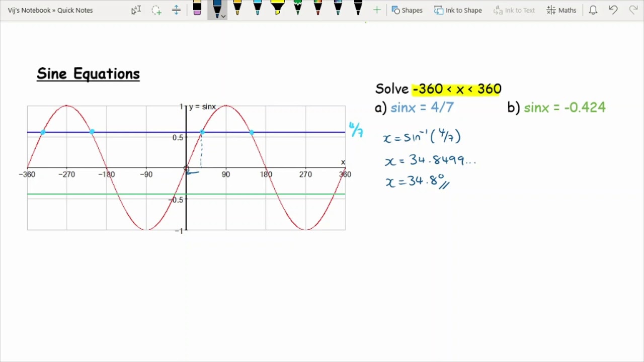
Task: Click the green sinx = -0.424 text
Action: (565, 108)
